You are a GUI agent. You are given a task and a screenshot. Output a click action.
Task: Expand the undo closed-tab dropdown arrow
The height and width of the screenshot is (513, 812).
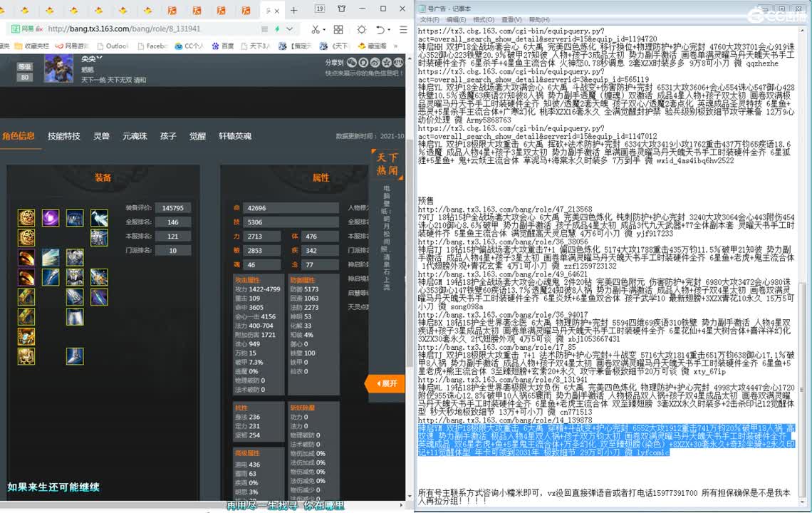[x=389, y=30]
